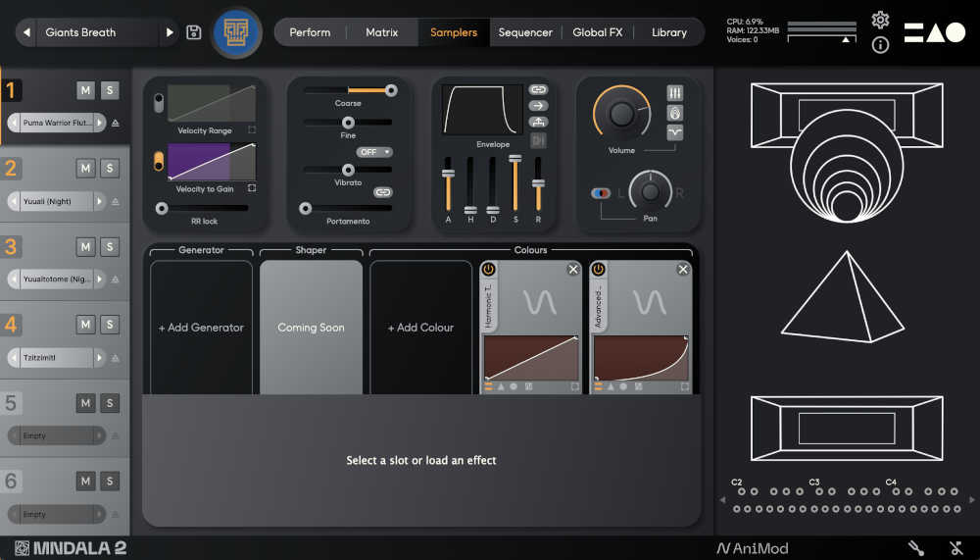Toggle power on Harmonic colour effect
The image size is (980, 560).
click(488, 270)
